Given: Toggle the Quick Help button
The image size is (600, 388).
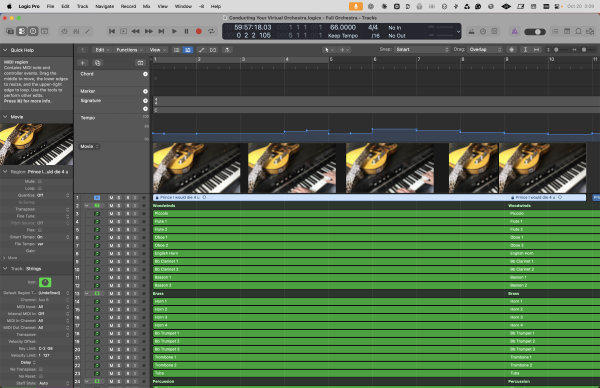Looking at the screenshot, I should [33, 31].
